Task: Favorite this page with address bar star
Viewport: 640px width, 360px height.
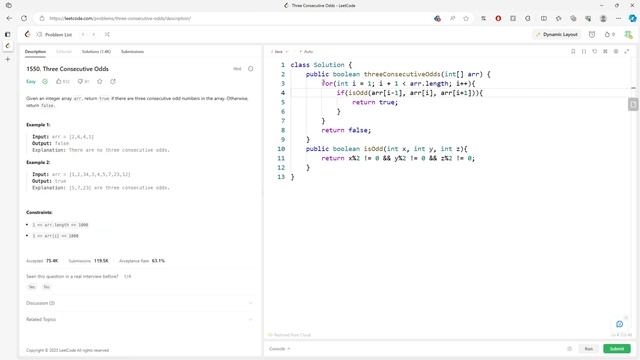Action: click(466, 18)
